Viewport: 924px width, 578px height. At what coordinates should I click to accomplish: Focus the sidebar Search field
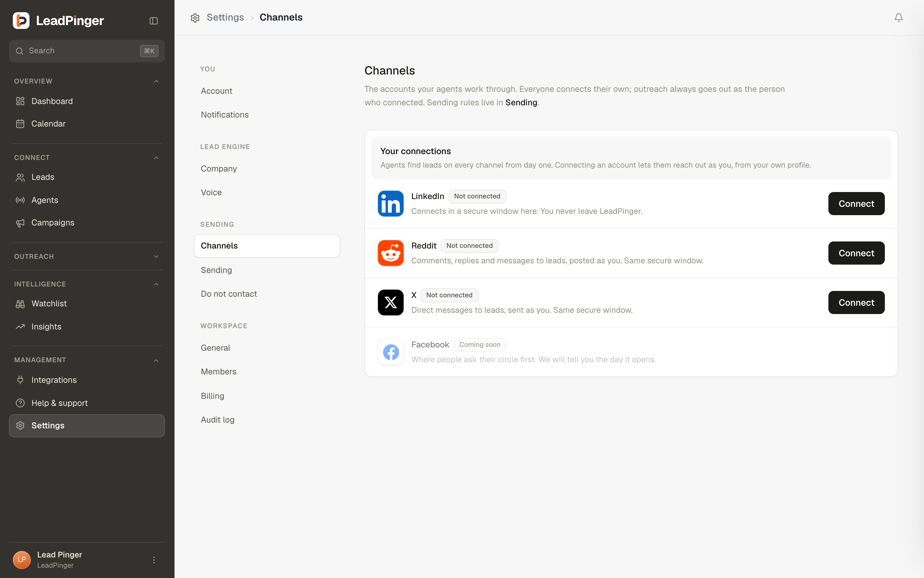(x=87, y=51)
